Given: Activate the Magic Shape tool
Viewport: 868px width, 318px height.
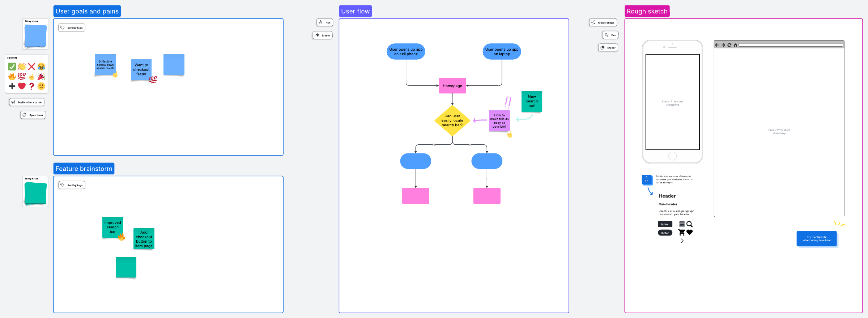Looking at the screenshot, I should point(603,23).
